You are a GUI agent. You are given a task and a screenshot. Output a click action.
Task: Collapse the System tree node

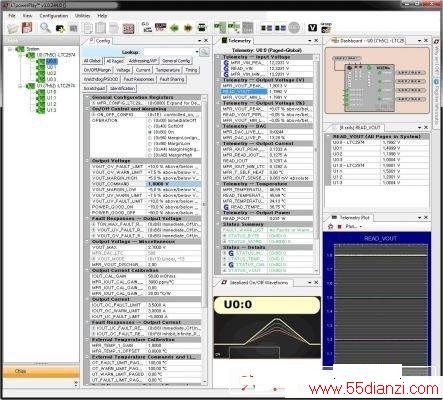click(x=10, y=49)
